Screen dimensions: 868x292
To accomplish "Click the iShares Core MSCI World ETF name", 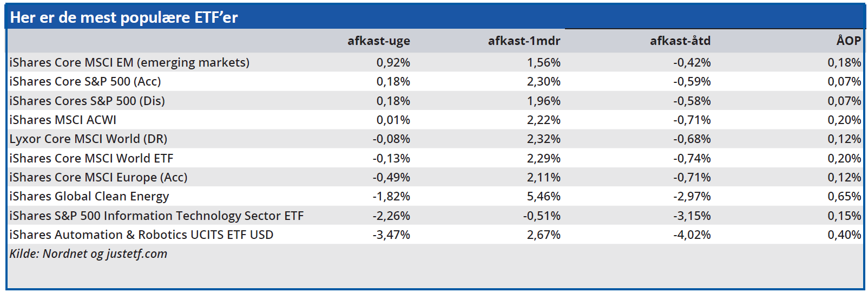I will 91,159.
